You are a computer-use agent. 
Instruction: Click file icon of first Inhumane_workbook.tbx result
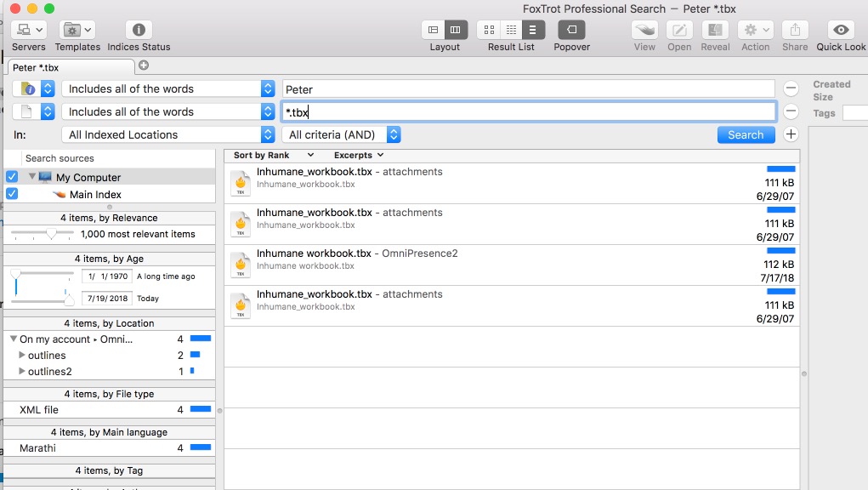(241, 184)
